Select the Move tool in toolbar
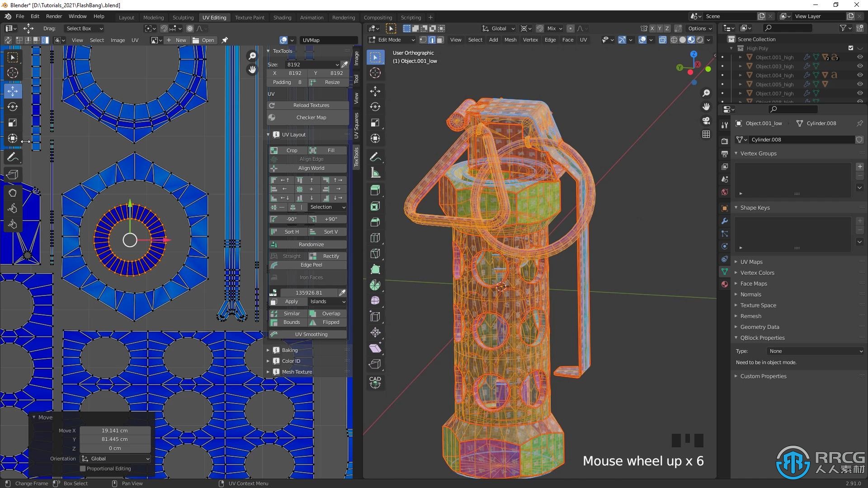The image size is (868, 488). click(x=13, y=89)
